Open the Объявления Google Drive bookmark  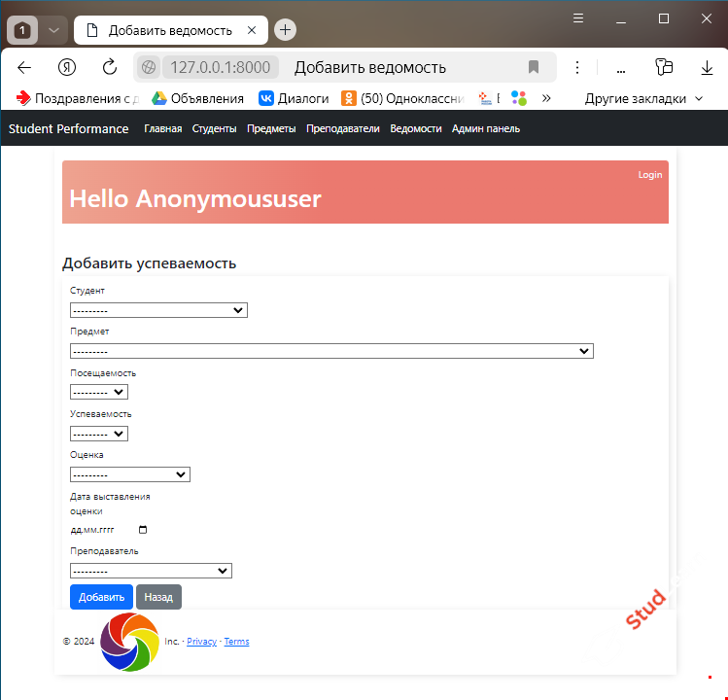[x=197, y=98]
